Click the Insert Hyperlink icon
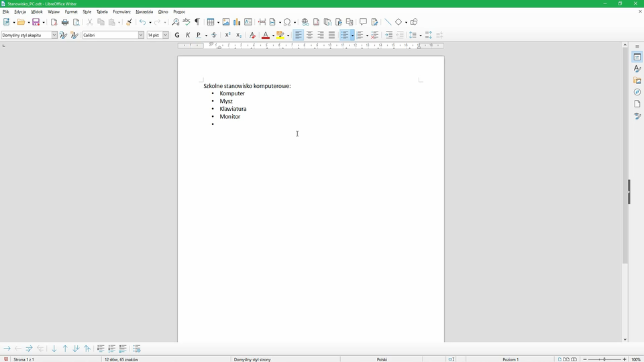The height and width of the screenshot is (362, 644). tap(305, 22)
